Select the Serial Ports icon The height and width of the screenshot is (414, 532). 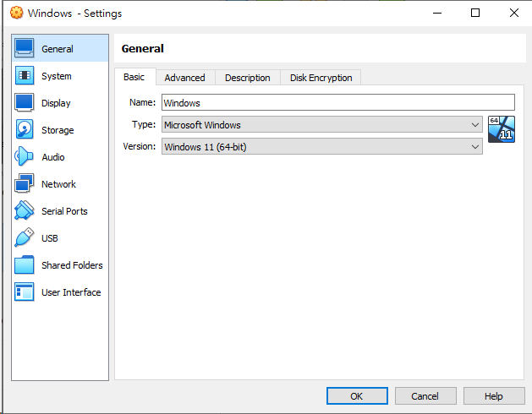pos(25,211)
